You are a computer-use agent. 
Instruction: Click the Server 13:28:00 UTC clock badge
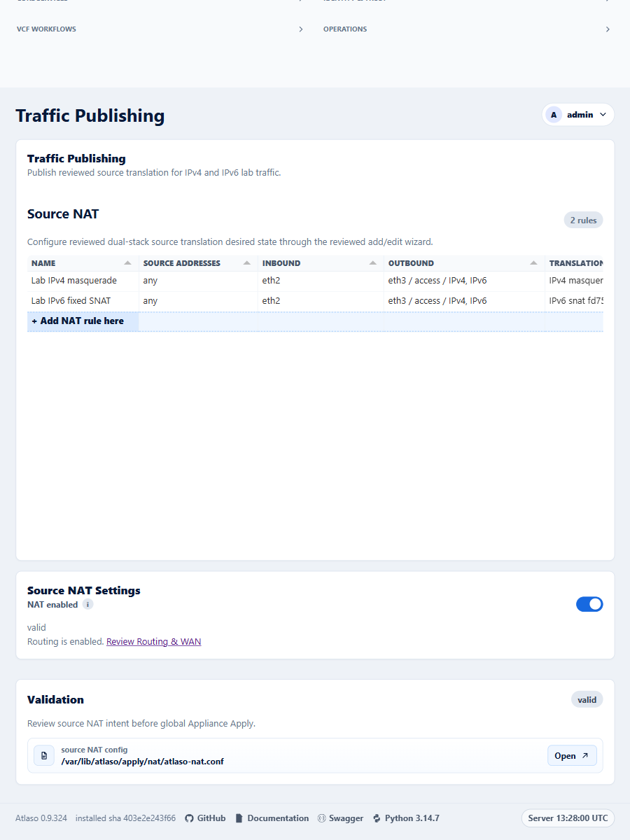pyautogui.click(x=568, y=818)
